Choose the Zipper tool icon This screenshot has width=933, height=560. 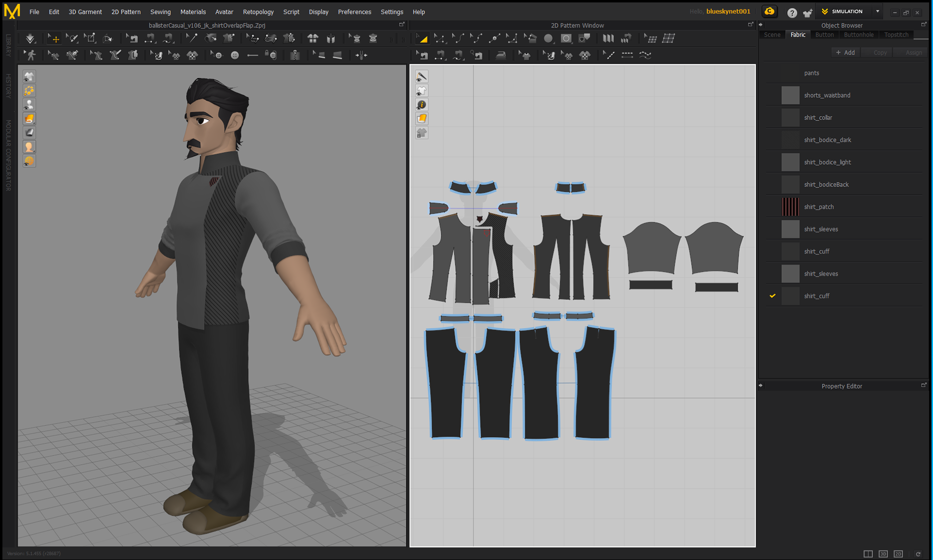[294, 55]
